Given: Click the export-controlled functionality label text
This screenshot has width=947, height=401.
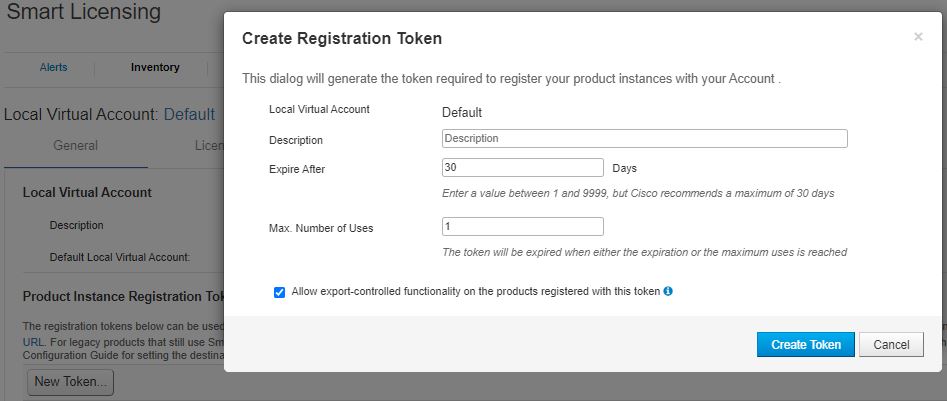Looking at the screenshot, I should (476, 291).
